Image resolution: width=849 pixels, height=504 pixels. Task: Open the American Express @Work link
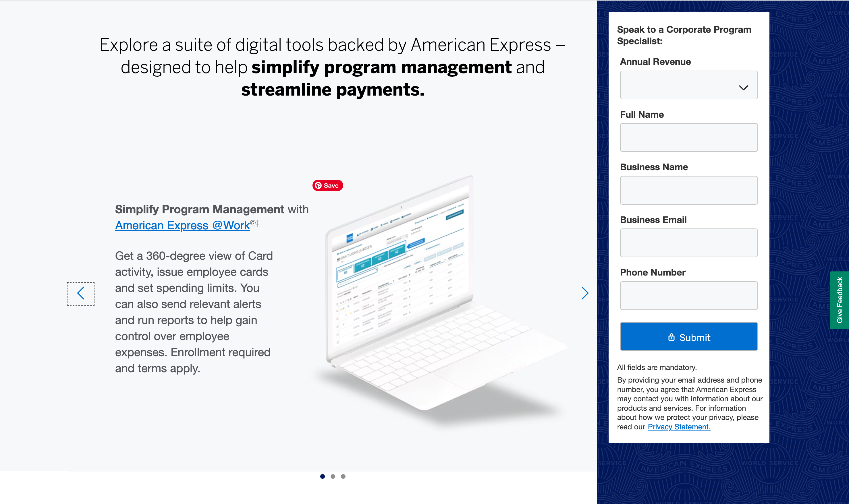(x=182, y=226)
